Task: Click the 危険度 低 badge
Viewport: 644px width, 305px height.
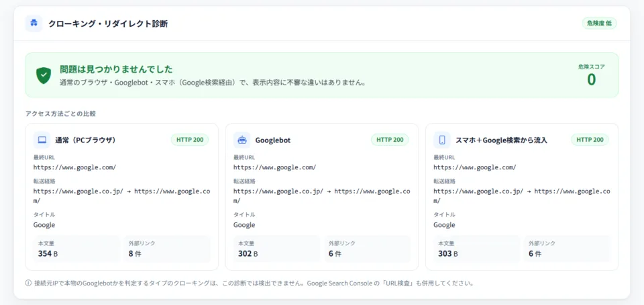Action: tap(599, 24)
